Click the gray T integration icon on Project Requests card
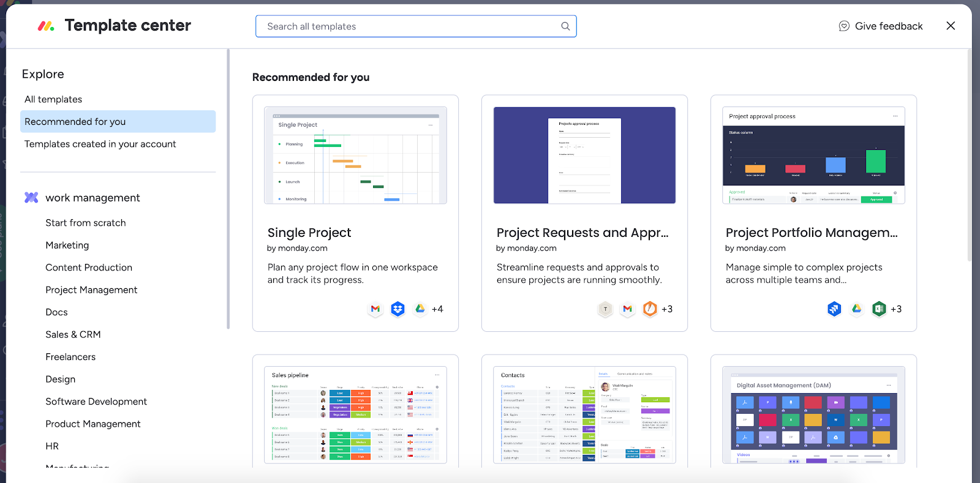This screenshot has height=483, width=980. pos(605,309)
